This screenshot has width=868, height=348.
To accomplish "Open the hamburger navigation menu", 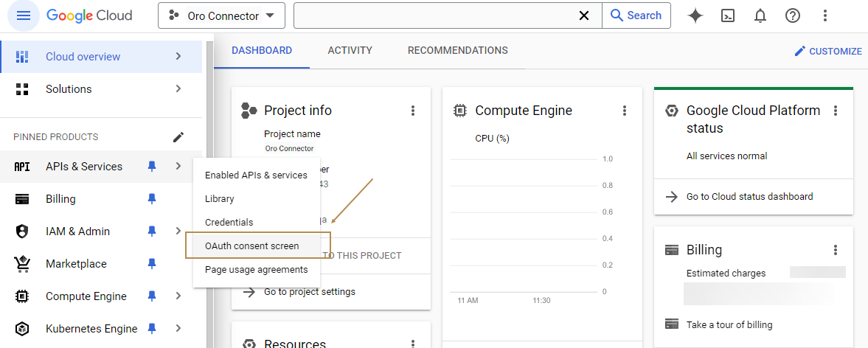I will 23,15.
